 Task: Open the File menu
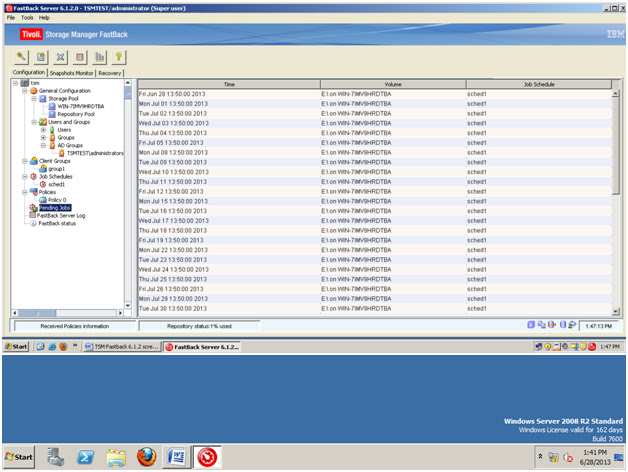point(11,18)
